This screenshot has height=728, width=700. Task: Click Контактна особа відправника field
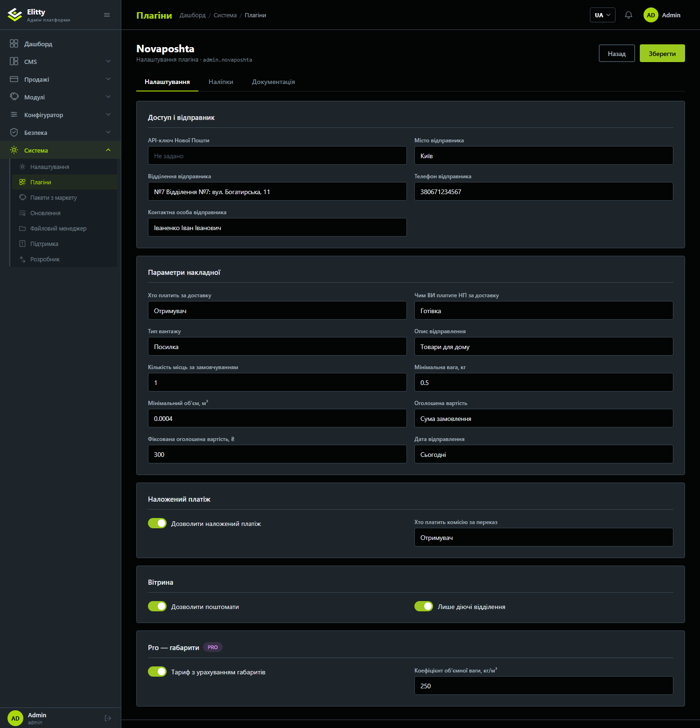tap(277, 227)
